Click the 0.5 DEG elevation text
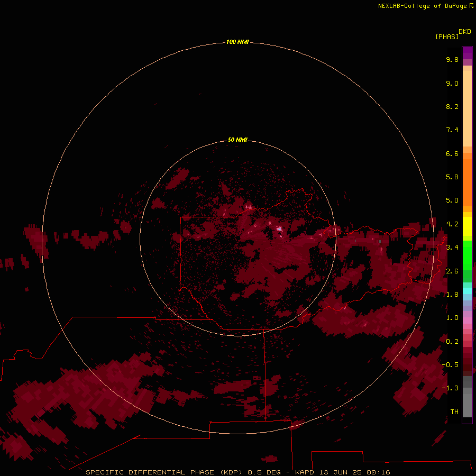This screenshot has width=476, height=476. pyautogui.click(x=264, y=472)
